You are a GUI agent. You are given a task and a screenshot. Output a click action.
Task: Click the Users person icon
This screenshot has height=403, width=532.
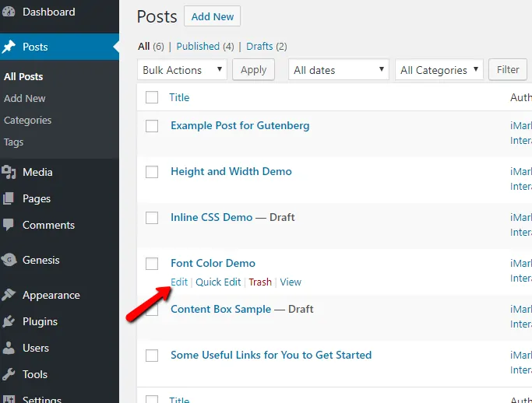(9, 348)
